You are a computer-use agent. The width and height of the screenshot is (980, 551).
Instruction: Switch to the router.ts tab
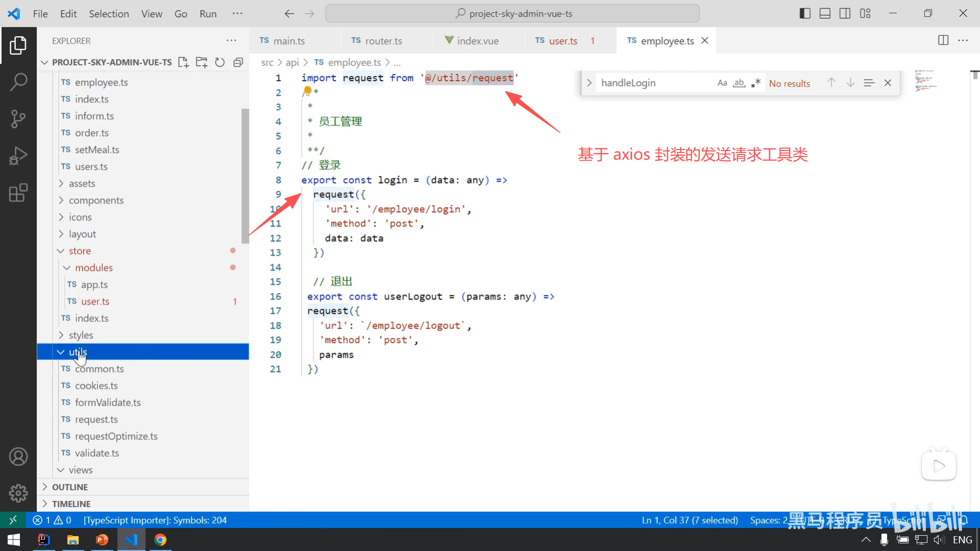pyautogui.click(x=383, y=41)
